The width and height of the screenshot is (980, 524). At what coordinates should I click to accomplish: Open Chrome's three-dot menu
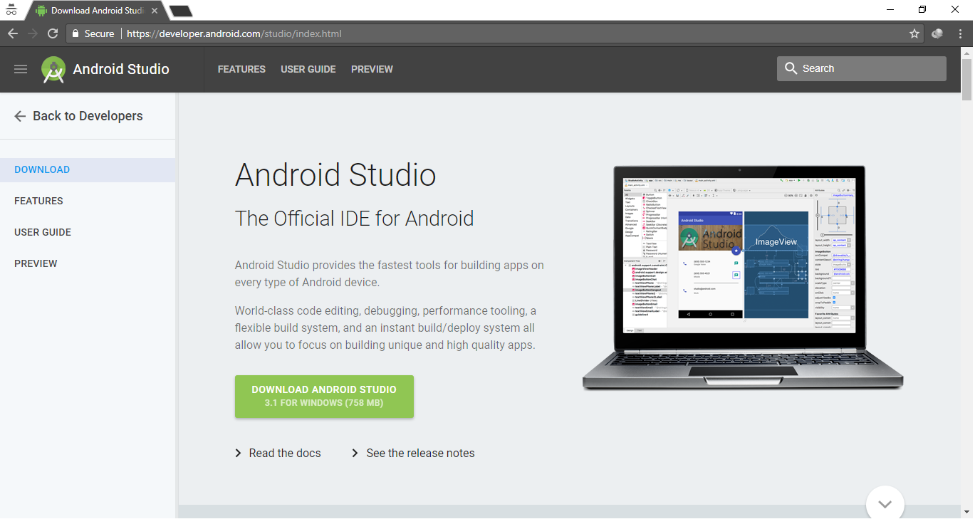(960, 33)
